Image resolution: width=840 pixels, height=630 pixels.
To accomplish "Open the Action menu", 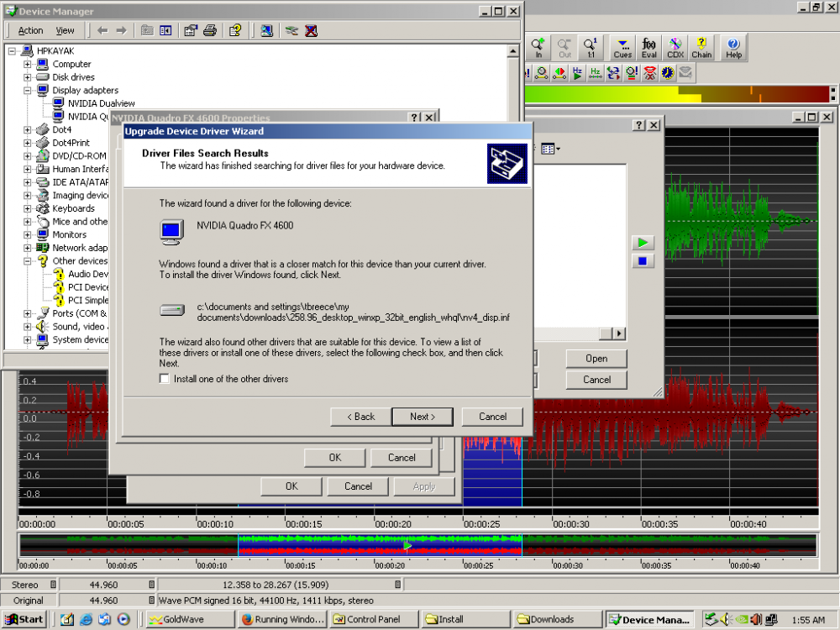I will point(30,30).
